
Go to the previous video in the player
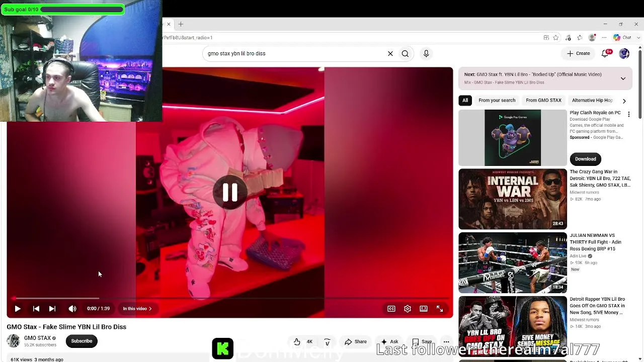tap(36, 309)
